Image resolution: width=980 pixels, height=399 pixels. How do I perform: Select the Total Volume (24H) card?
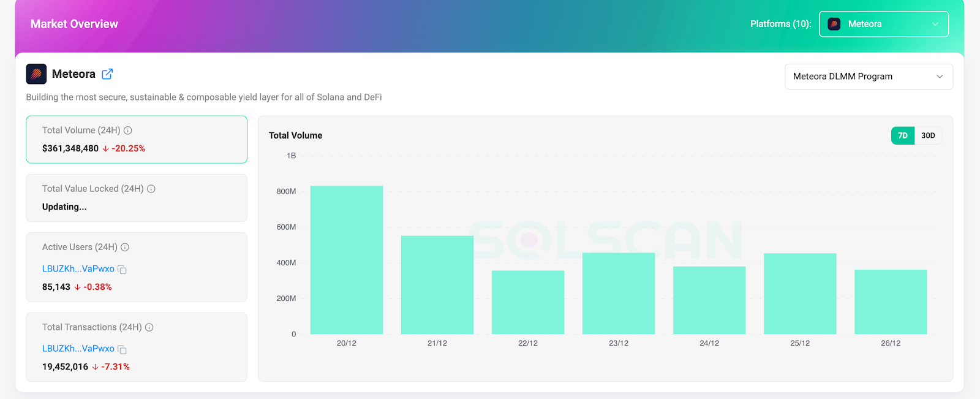137,140
